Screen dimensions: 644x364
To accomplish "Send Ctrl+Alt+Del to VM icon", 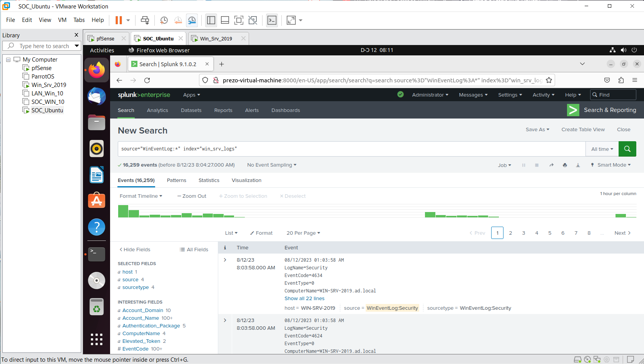I will [x=145, y=20].
